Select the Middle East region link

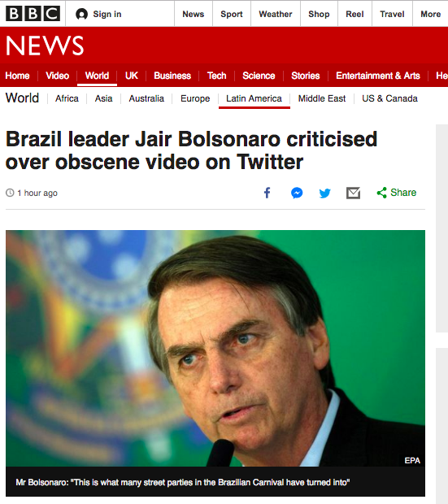(322, 98)
